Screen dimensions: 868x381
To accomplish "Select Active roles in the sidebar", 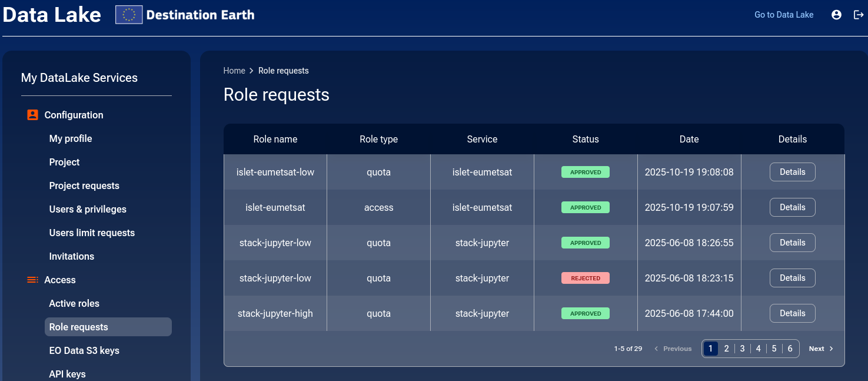I will (74, 303).
